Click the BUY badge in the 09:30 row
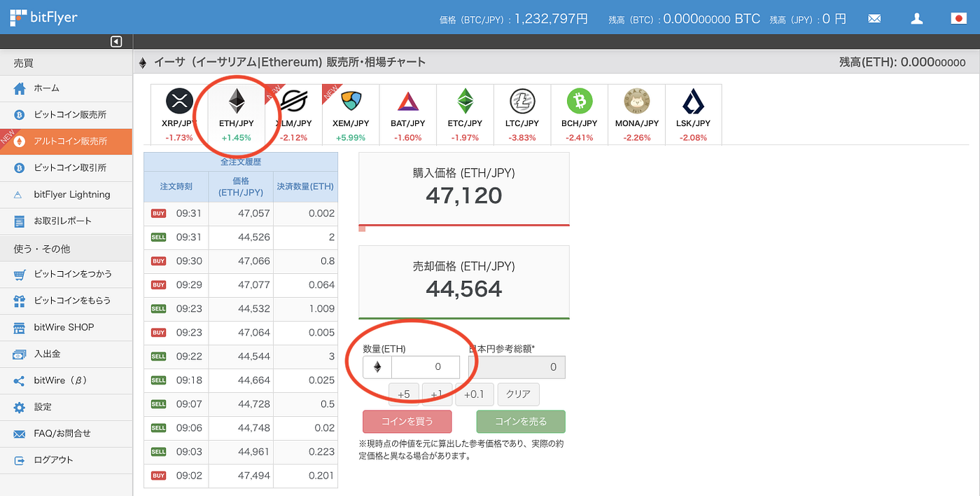980x496 pixels. (x=159, y=261)
